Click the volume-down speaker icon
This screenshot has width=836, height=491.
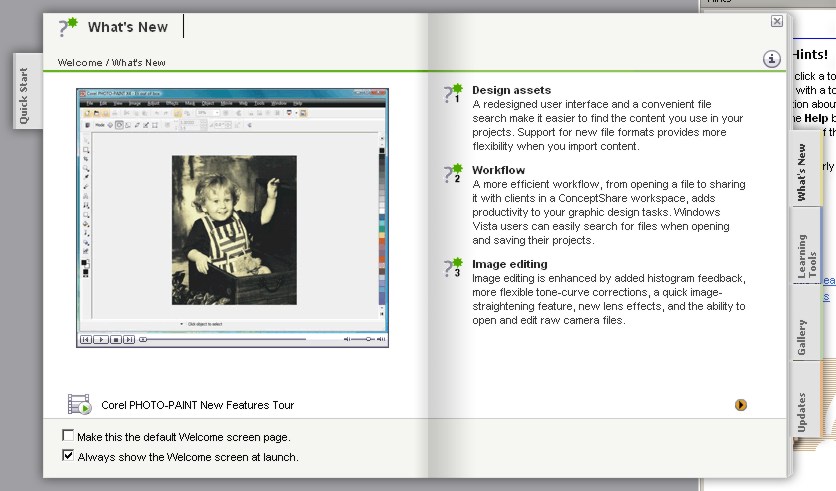coord(347,339)
